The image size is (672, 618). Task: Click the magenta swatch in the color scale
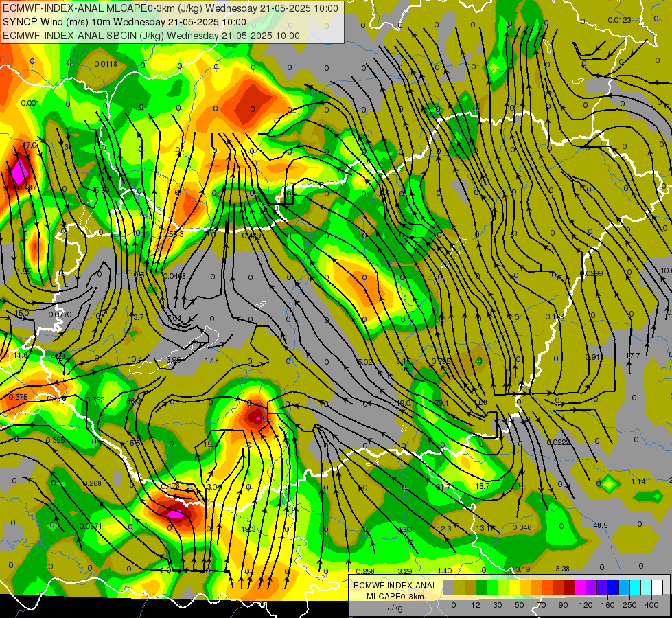coord(580,588)
